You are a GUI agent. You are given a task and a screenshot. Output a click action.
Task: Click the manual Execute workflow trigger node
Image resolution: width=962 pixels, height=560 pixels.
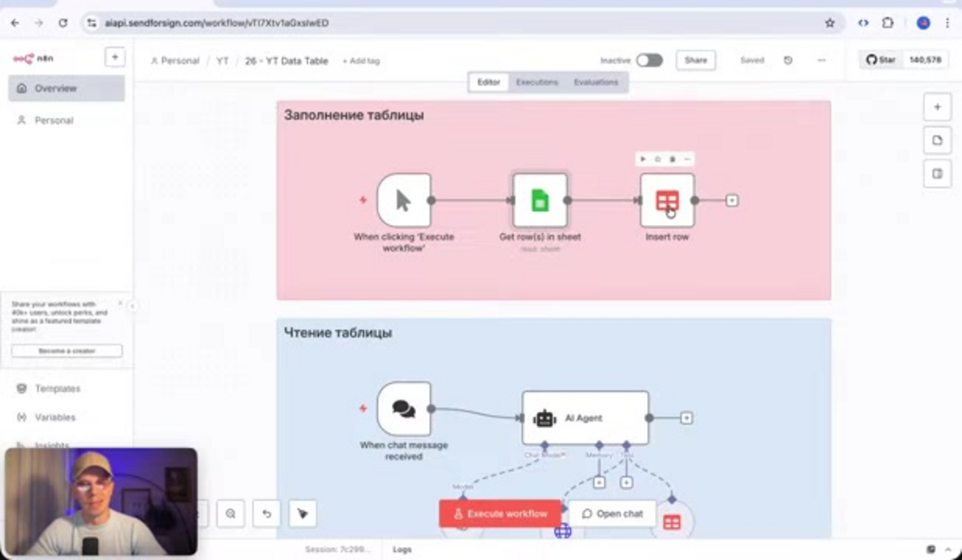(x=404, y=200)
